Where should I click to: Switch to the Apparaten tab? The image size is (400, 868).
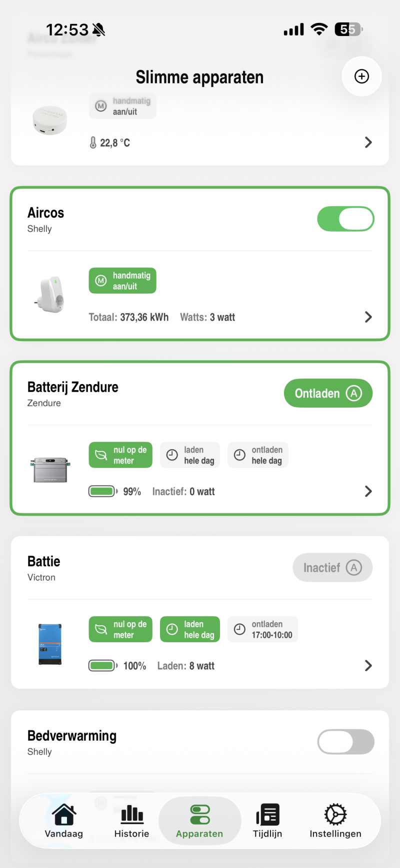199,821
